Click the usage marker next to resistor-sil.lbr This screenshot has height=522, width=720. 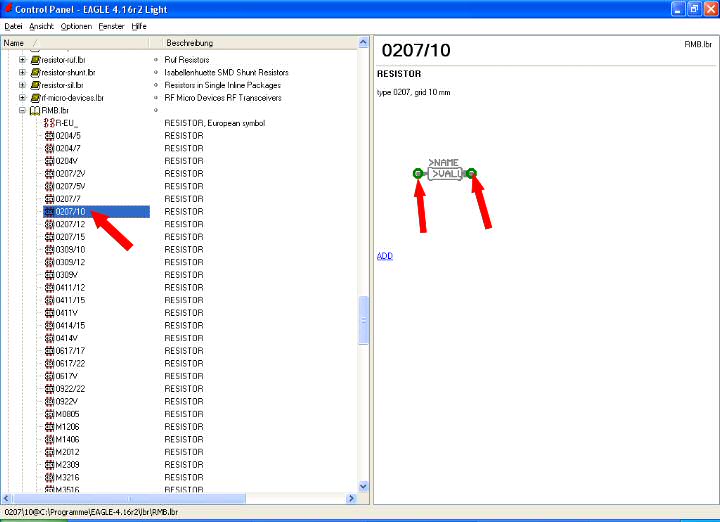156,86
